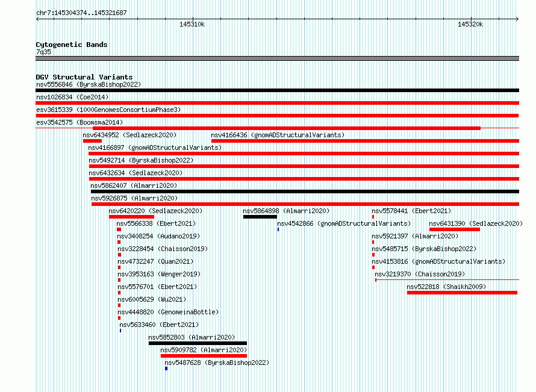Click nsv5487628 (ByrskaBishop2022) label

(x=217, y=362)
